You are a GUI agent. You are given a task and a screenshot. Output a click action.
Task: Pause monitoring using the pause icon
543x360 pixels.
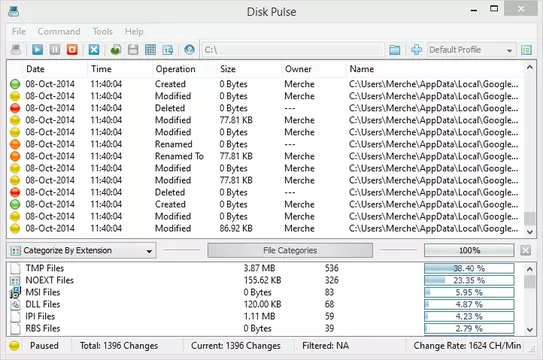pyautogui.click(x=55, y=50)
